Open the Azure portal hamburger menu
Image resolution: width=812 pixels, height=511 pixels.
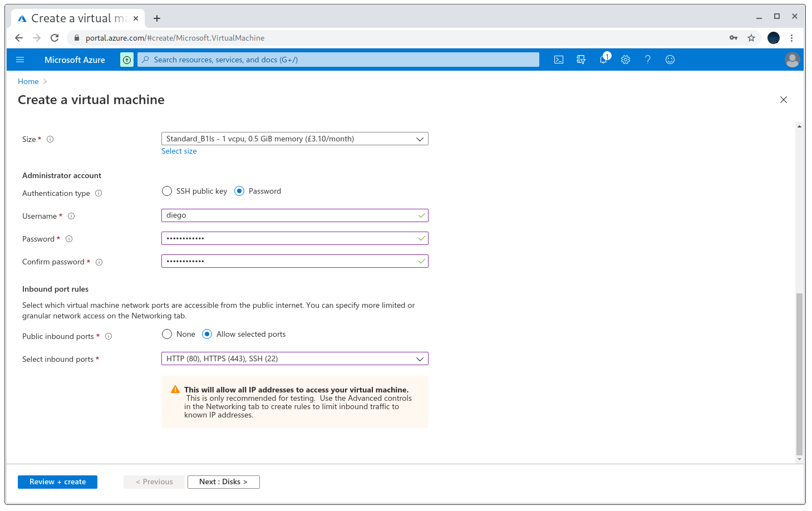click(x=20, y=60)
